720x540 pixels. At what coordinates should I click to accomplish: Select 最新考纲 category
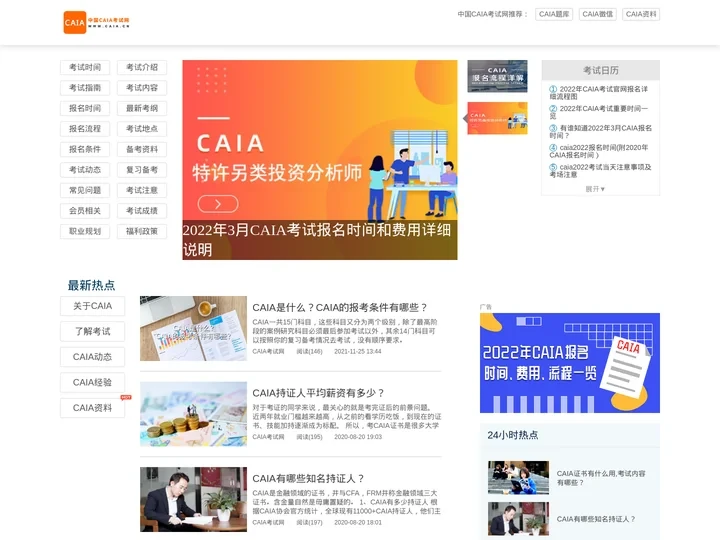142,108
